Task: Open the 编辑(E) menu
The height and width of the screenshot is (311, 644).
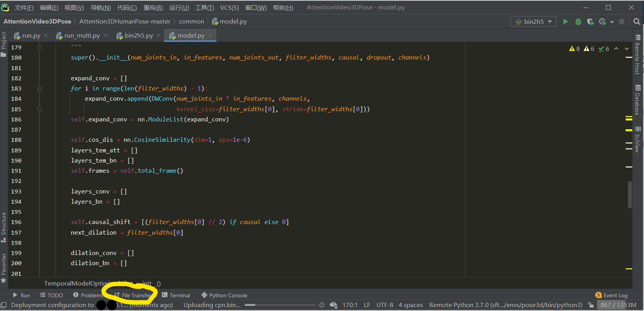Action: [49, 7]
